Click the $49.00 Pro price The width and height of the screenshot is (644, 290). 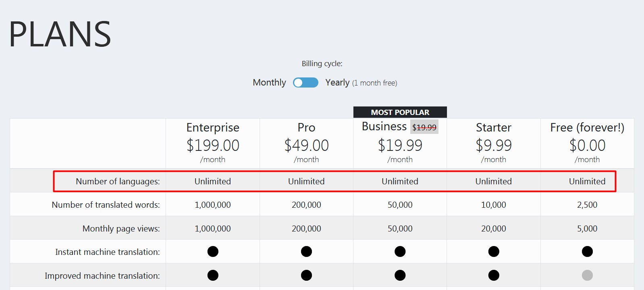306,145
